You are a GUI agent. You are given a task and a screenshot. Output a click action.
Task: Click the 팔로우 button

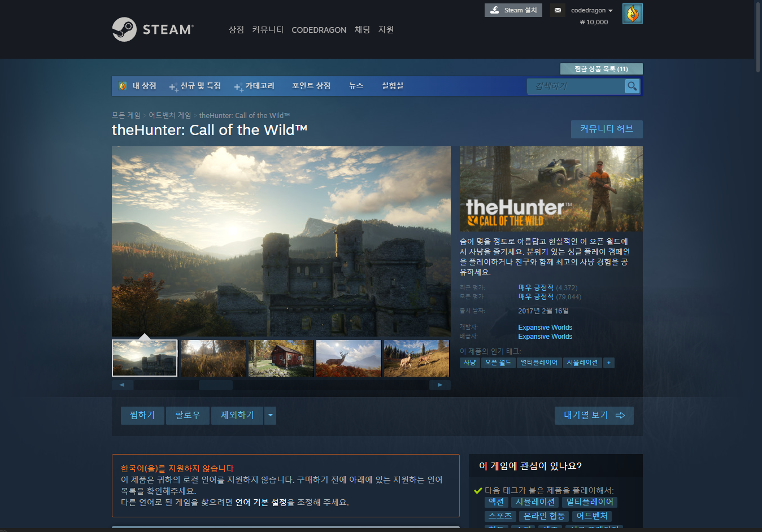[x=188, y=416]
